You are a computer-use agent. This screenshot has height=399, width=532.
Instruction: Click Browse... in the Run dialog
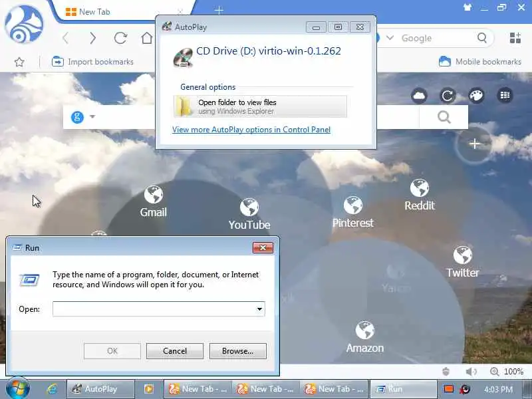coord(238,351)
